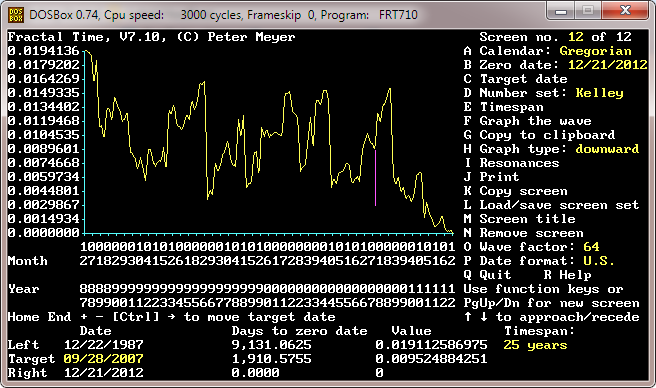Select the Print option

pos(491,177)
